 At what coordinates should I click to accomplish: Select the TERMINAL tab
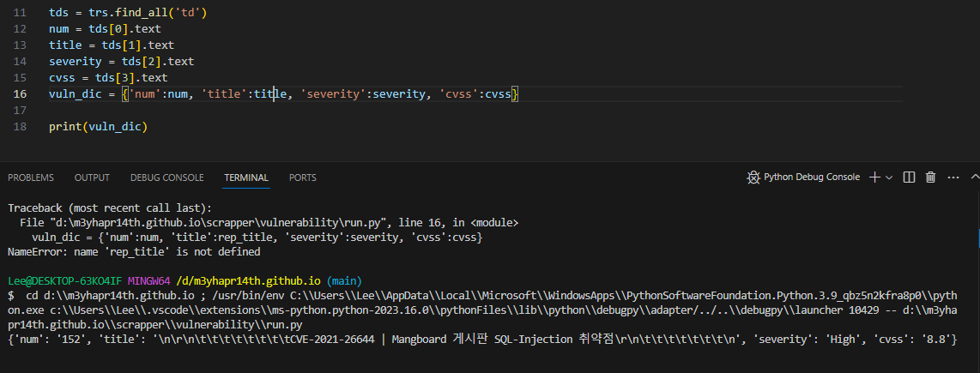point(246,177)
